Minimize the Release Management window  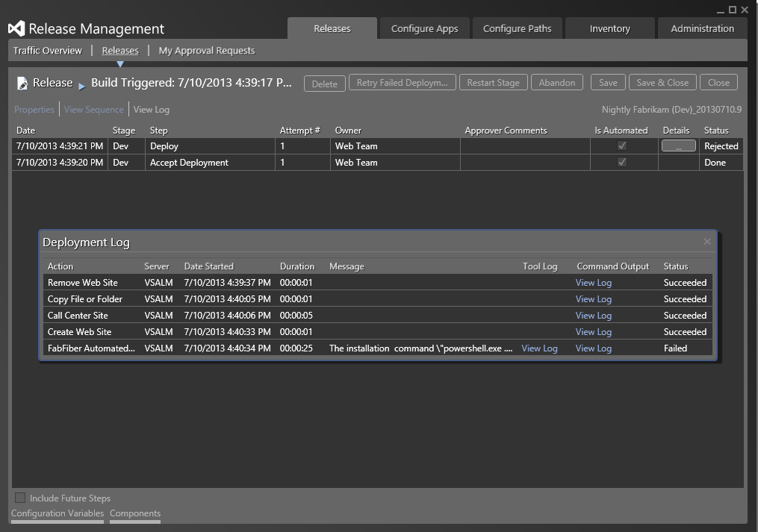coord(721,10)
